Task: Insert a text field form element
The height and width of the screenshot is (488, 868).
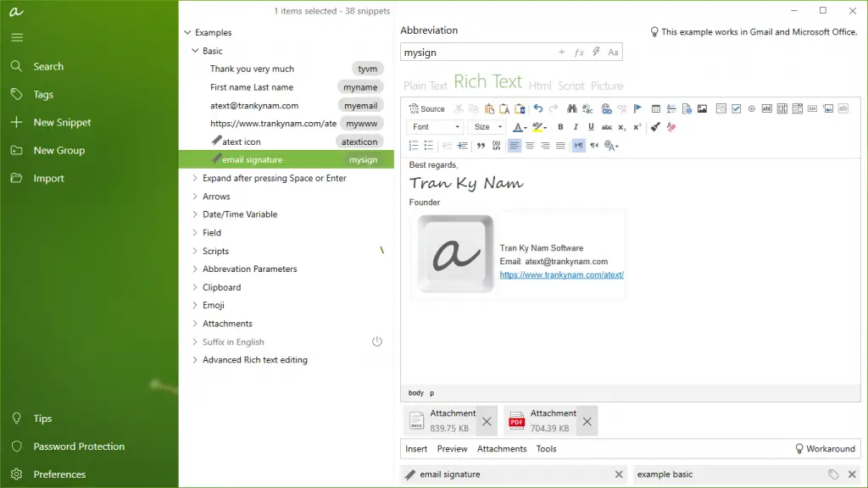Action: [x=766, y=109]
